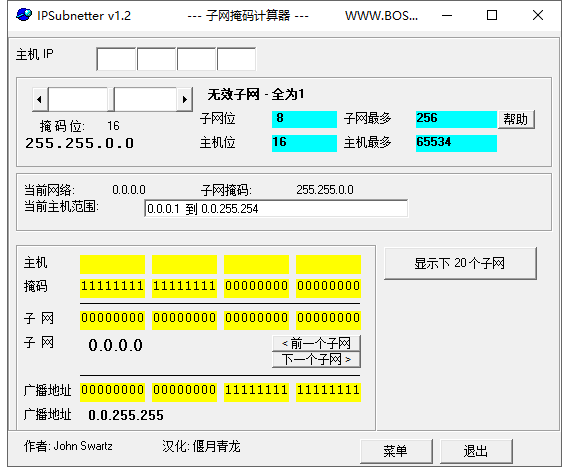
Task: Click the subnet bits value 8
Action: pyautogui.click(x=304, y=119)
